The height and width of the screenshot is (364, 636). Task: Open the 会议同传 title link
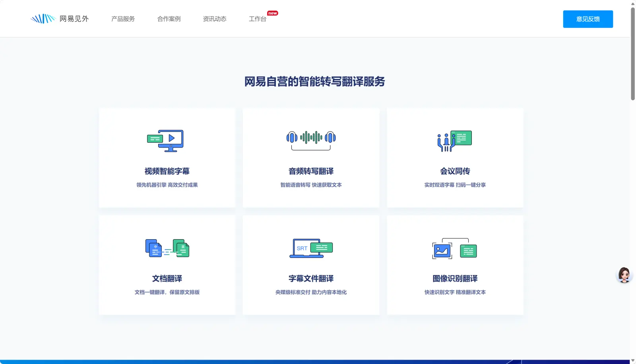point(455,171)
